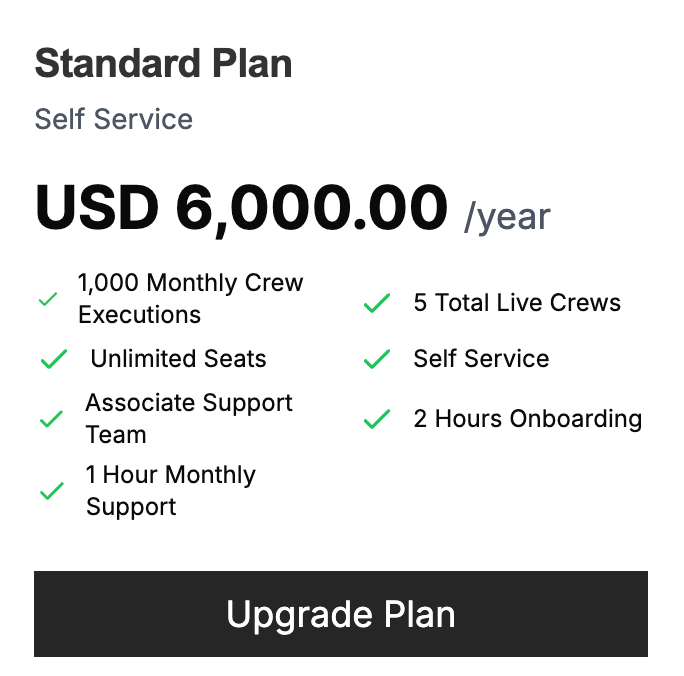Click the checkmark beside 5 Total Live Crews
This screenshot has height=676, width=684.
[376, 303]
